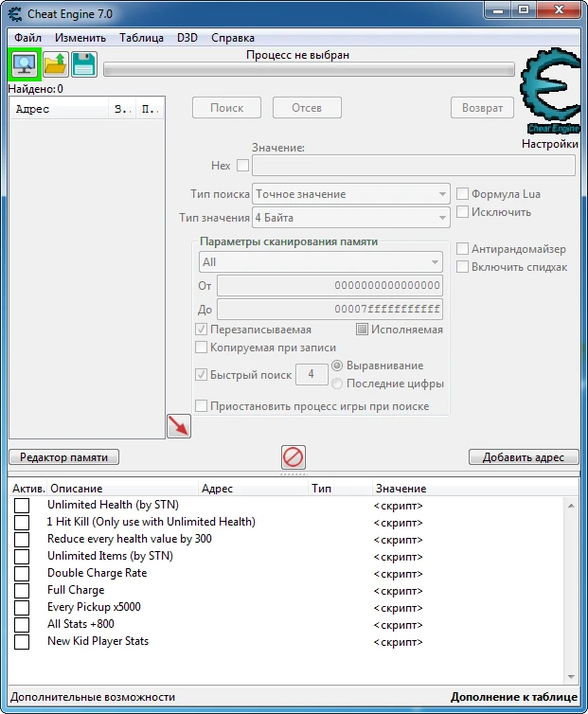Toggle Копируемая при записи checkbox
The image size is (588, 714).
201,348
